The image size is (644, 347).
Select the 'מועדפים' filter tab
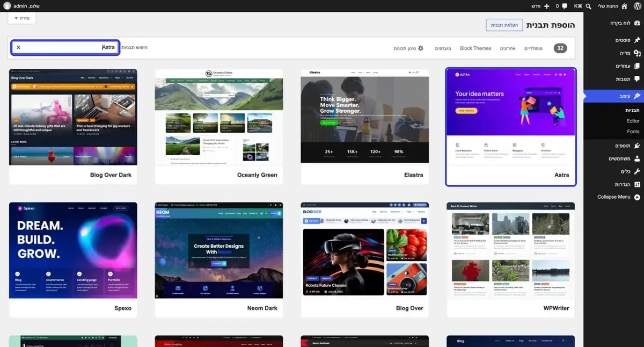pyautogui.click(x=443, y=48)
